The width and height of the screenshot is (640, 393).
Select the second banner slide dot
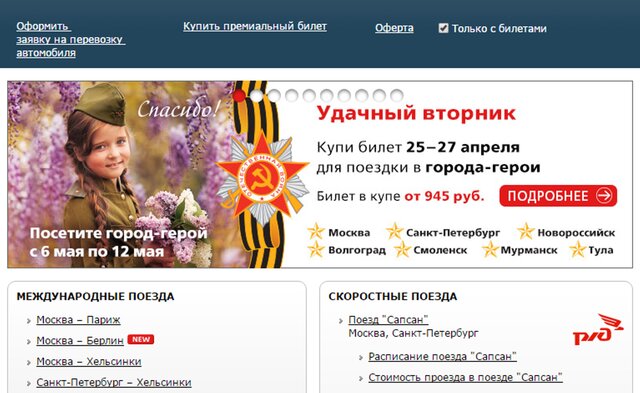[x=257, y=96]
